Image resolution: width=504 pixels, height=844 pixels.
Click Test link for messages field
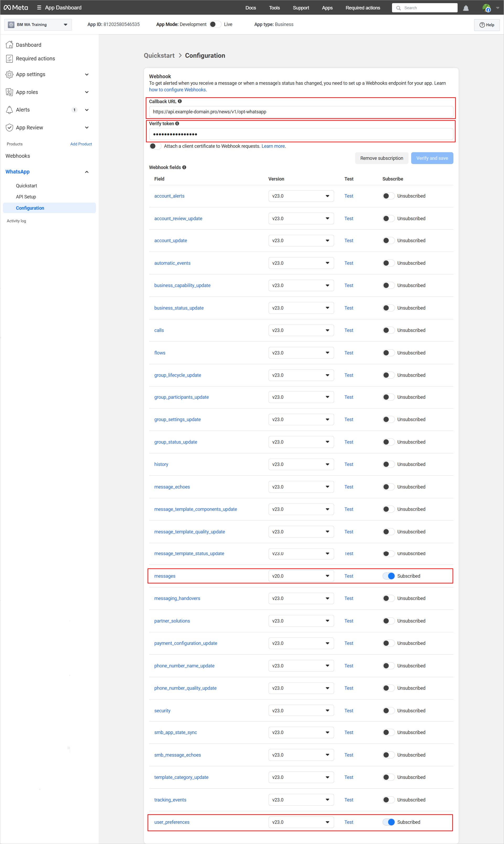(349, 576)
